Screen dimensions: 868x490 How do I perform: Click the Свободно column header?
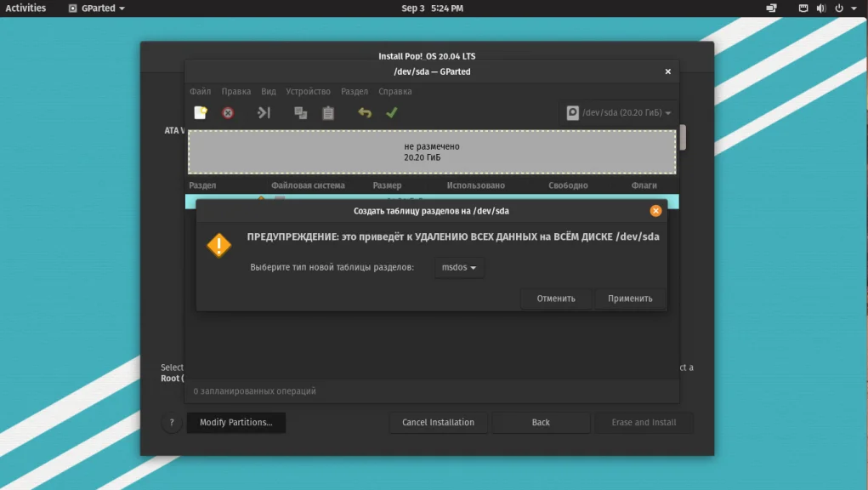click(568, 185)
